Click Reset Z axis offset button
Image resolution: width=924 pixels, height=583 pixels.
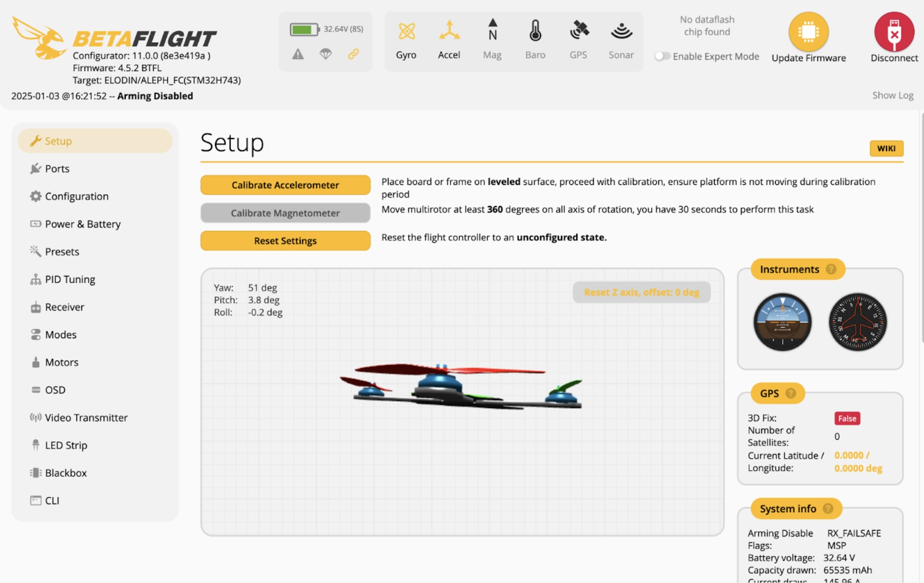tap(642, 293)
